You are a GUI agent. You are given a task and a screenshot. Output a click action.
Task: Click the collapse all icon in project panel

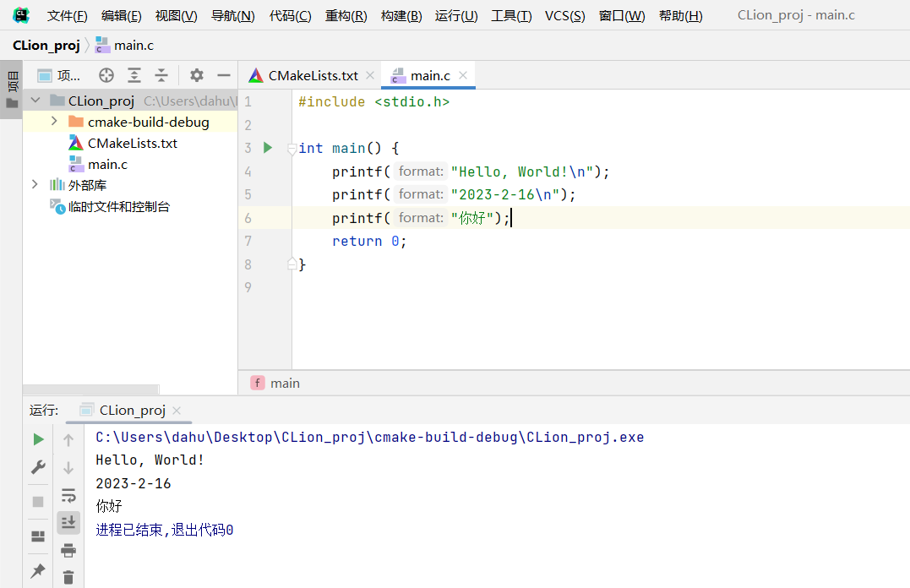[x=161, y=75]
